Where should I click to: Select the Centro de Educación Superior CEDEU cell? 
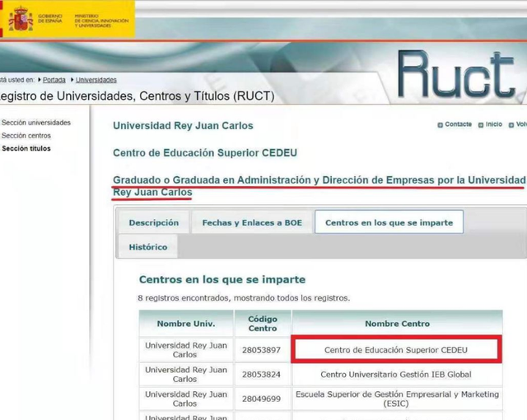point(396,350)
